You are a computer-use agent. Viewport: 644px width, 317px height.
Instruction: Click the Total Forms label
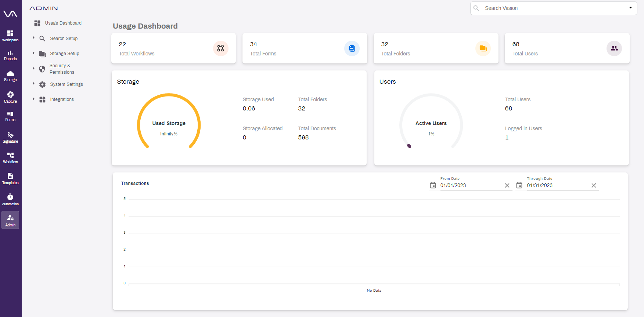click(x=263, y=54)
